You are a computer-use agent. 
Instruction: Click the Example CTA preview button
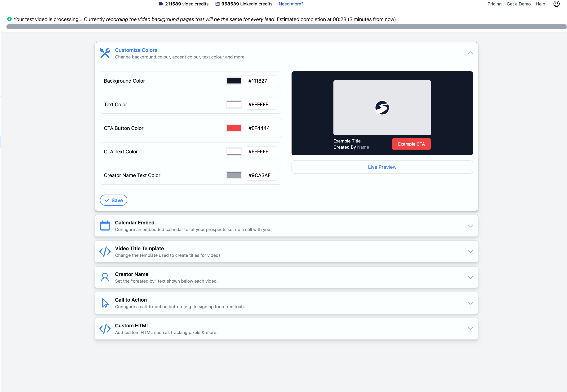point(411,144)
